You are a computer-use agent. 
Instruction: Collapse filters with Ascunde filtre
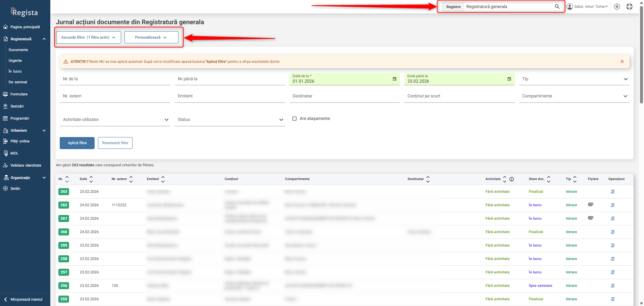pyautogui.click(x=89, y=37)
